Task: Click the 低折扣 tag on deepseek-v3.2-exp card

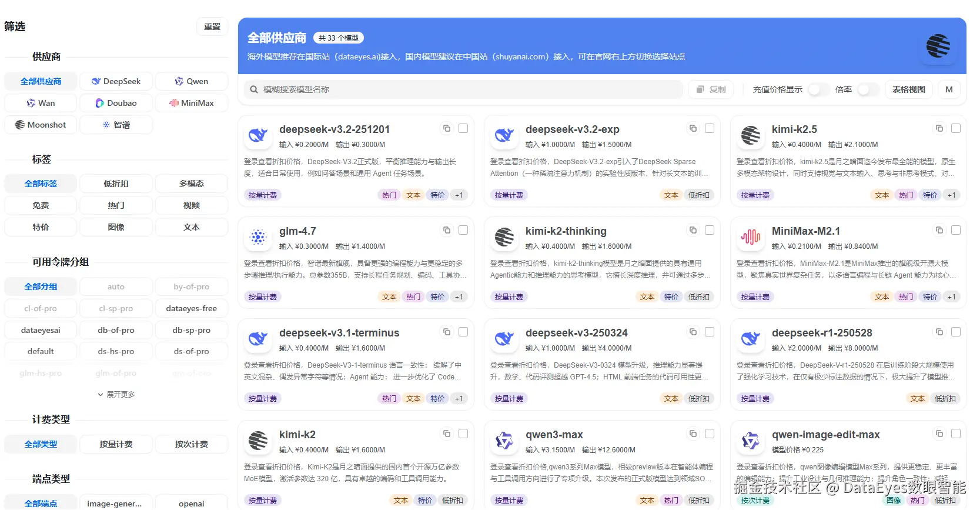Action: point(699,195)
